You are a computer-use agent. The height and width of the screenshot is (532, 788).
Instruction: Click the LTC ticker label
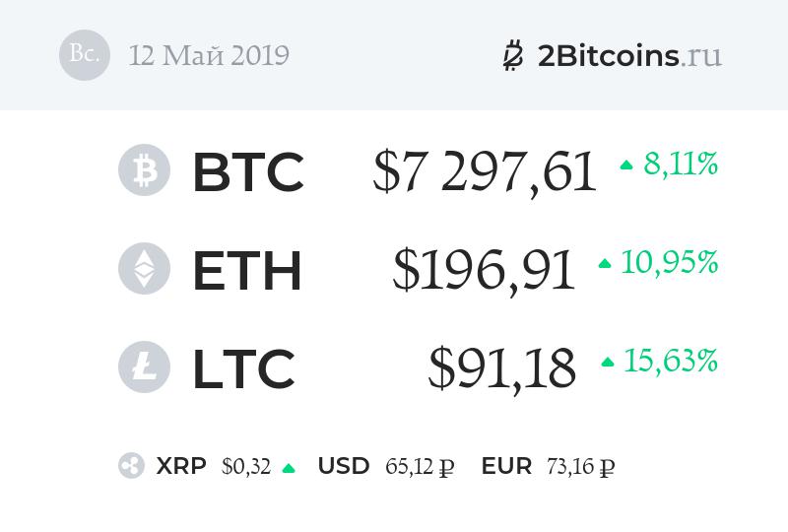243,368
